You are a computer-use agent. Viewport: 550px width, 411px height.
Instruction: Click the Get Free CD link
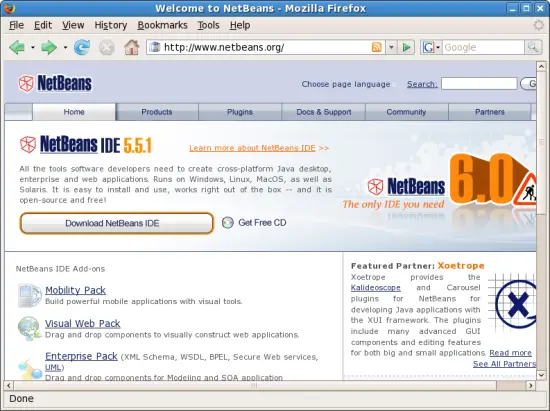pyautogui.click(x=262, y=222)
